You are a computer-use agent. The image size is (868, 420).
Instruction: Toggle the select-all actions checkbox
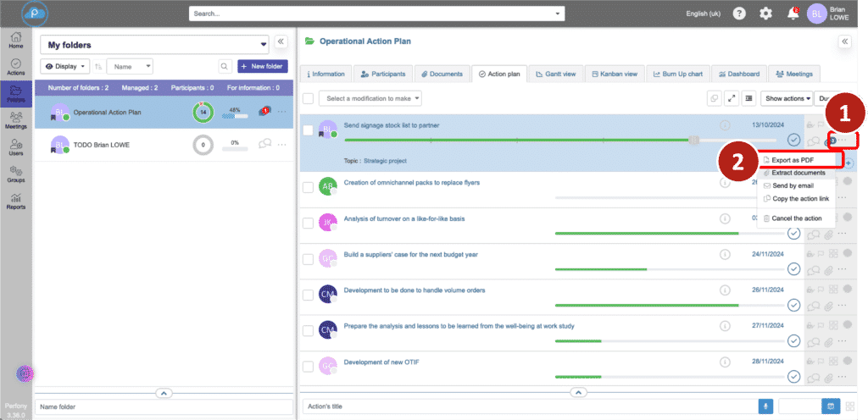[x=309, y=98]
